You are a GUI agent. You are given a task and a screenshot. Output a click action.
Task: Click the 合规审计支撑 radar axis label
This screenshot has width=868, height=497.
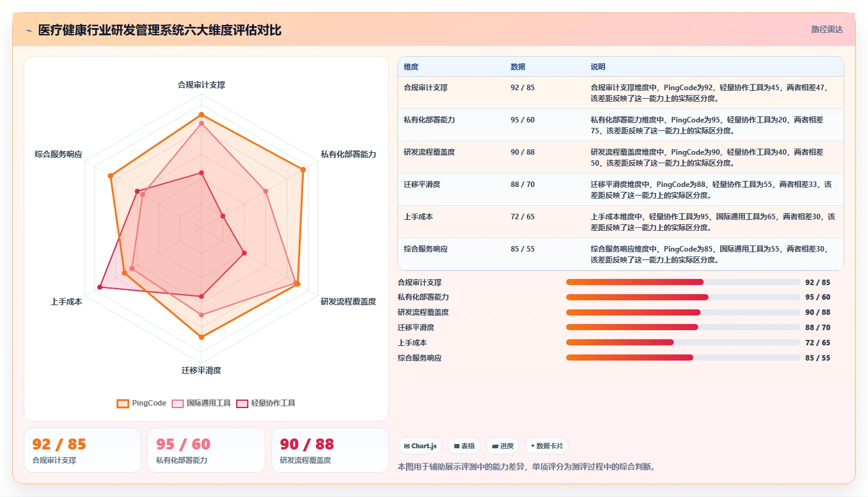pos(201,85)
